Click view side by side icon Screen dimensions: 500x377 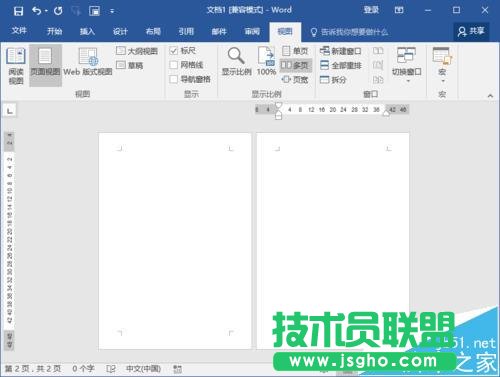pos(378,51)
